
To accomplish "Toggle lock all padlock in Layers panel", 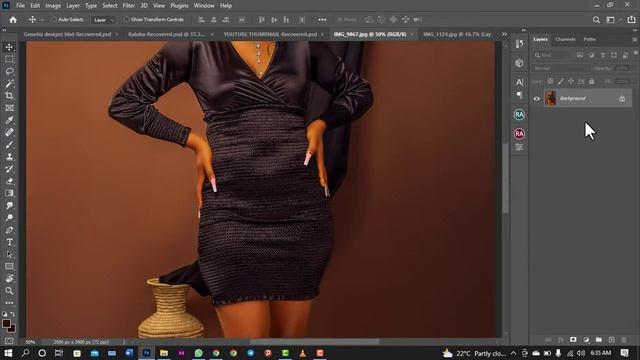I will tap(591, 81).
